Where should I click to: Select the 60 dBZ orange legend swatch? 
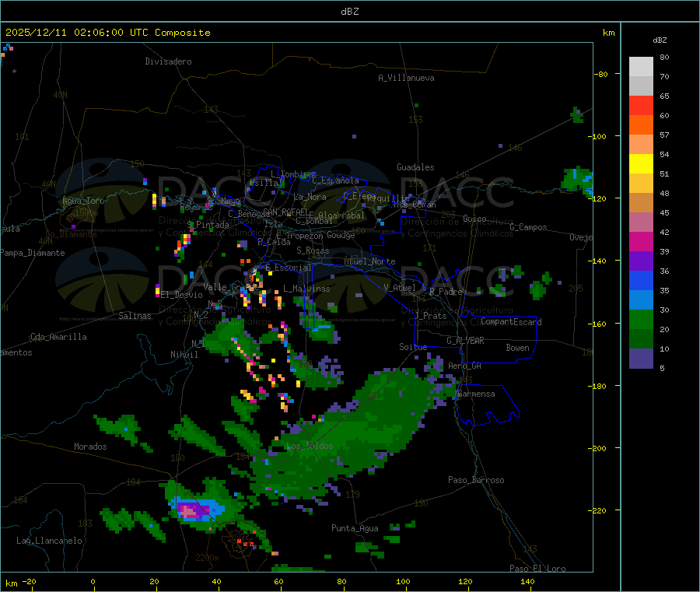(x=641, y=125)
